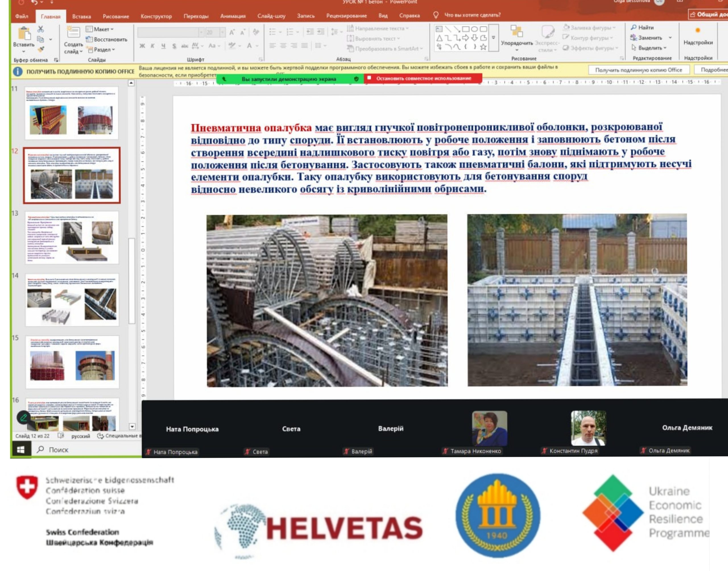Click the pen annotation icon near slide 16

tap(24, 417)
